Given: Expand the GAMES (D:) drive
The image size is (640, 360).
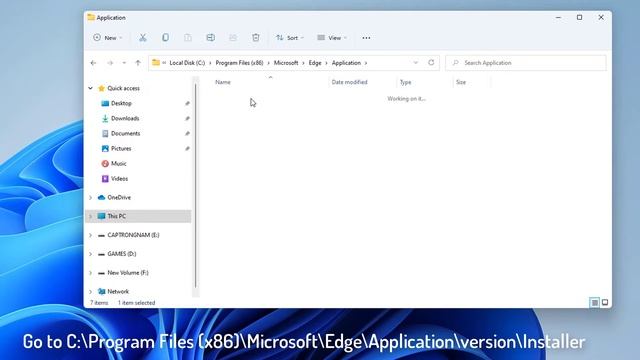Looking at the screenshot, I should pyautogui.click(x=91, y=254).
